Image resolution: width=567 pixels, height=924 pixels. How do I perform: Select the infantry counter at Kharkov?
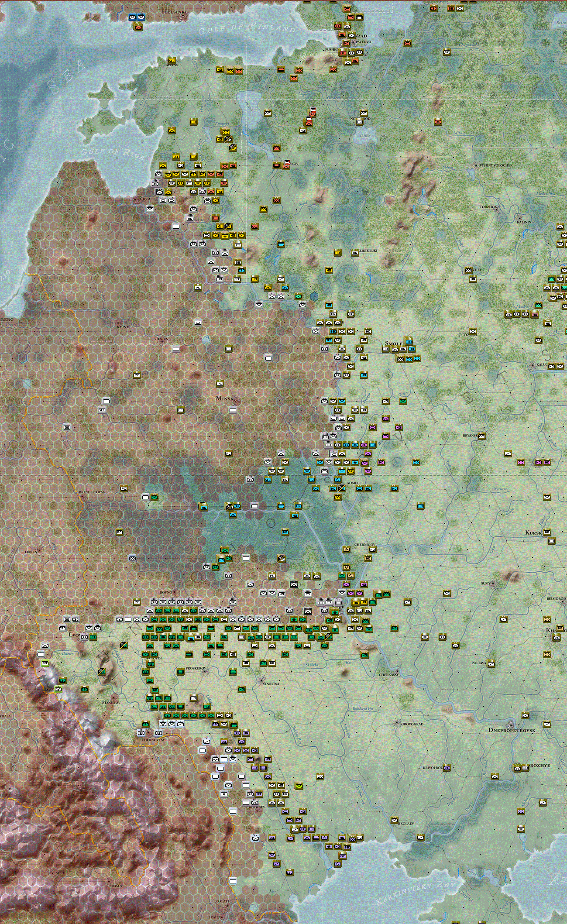557,638
